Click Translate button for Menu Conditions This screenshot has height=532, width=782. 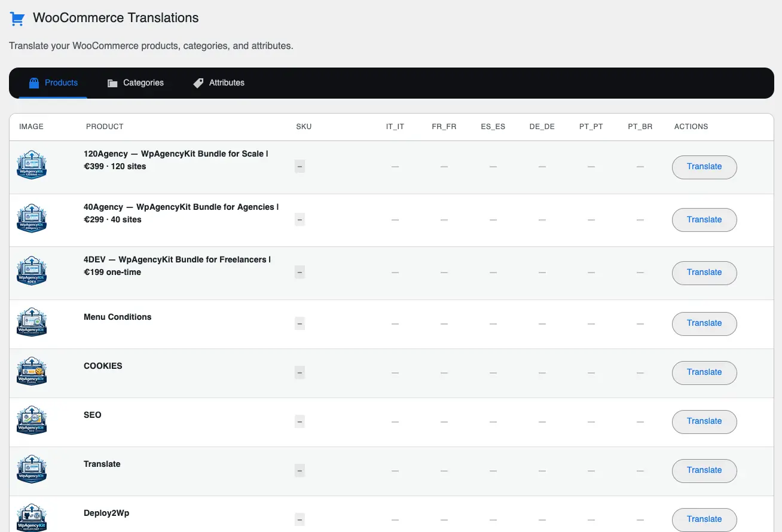(x=704, y=323)
